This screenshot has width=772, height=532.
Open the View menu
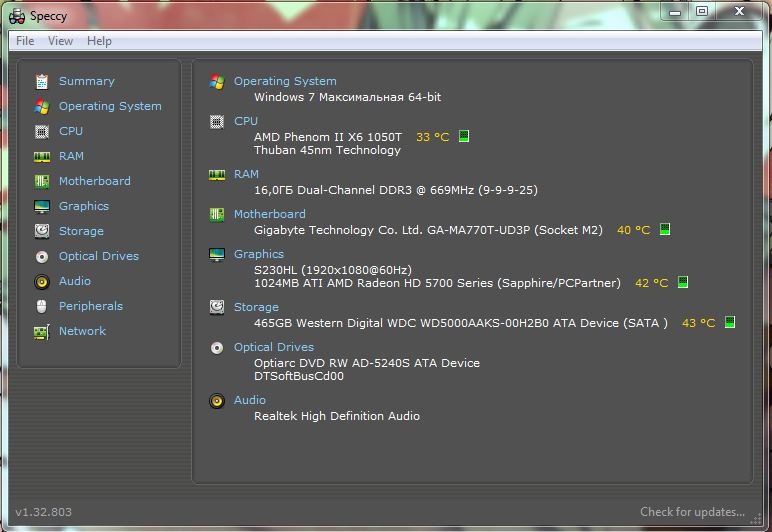[x=61, y=41]
